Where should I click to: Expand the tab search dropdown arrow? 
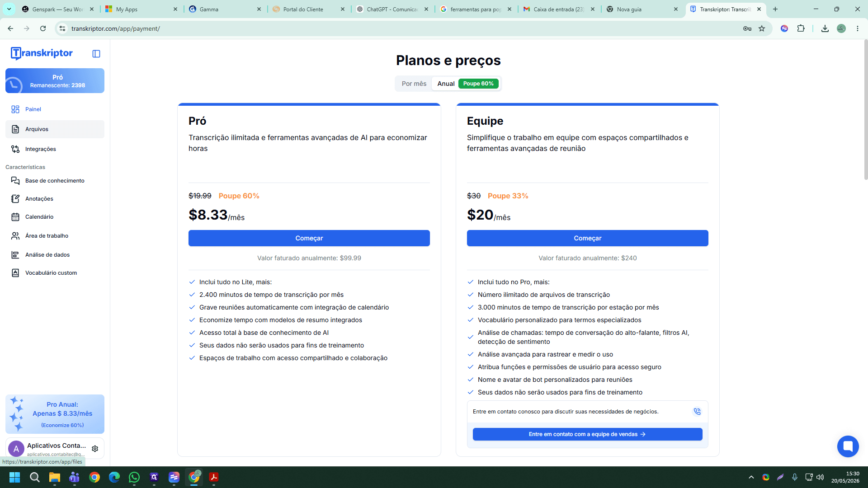(9, 9)
